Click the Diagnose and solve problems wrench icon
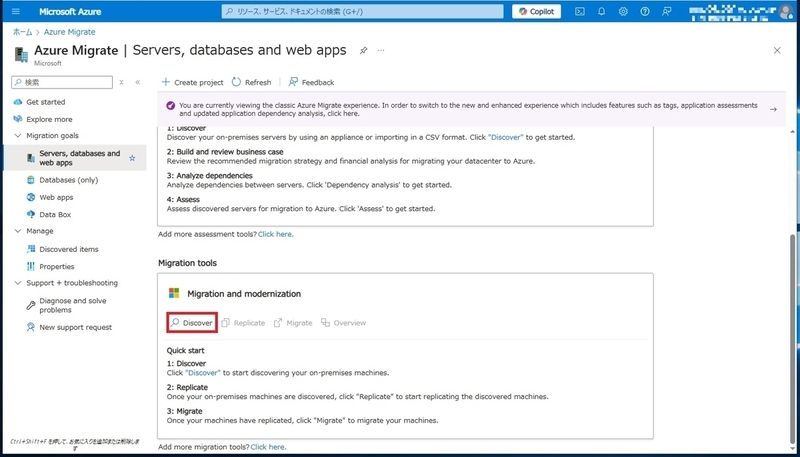 [x=31, y=306]
